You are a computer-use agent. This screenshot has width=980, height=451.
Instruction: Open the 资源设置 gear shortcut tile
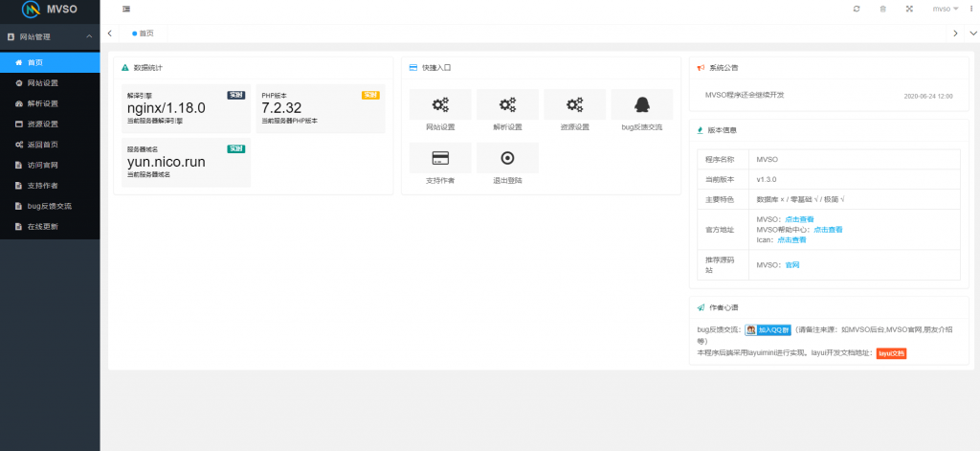[574, 110]
